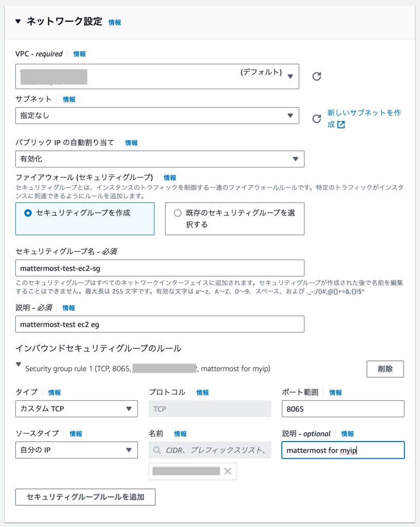Collapse the ネットワーク設定 section triangle

click(x=19, y=22)
